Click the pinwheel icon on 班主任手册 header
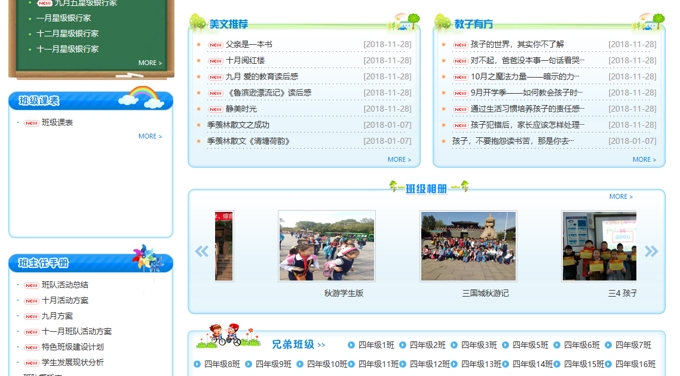680x376 pixels. tap(147, 258)
